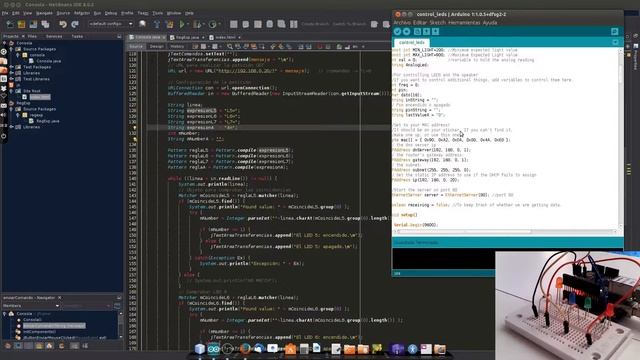Expand Libraries under Consola project

tap(11, 73)
